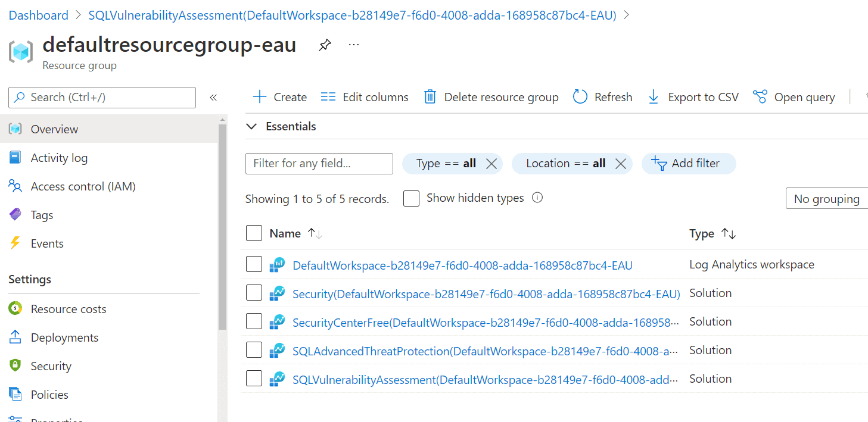Click the Resource costs icon
This screenshot has width=868, height=422.
pyautogui.click(x=15, y=309)
